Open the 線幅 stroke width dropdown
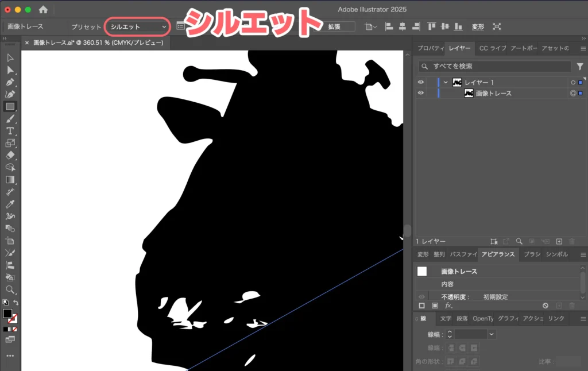The height and width of the screenshot is (371, 588). [492, 334]
